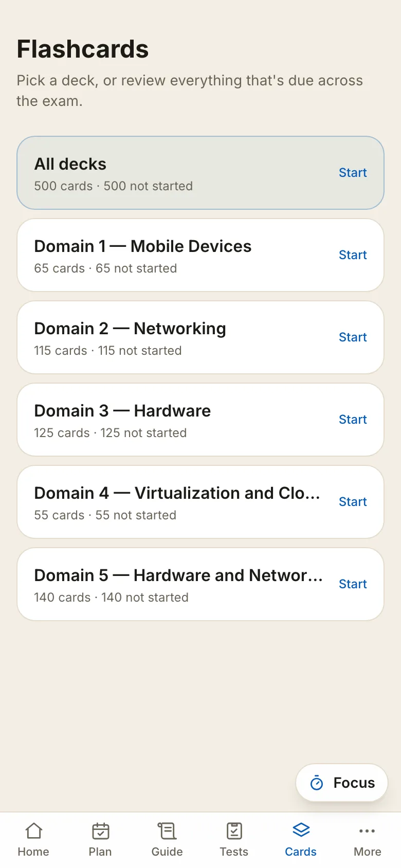Start the Domain 5 deck
The image size is (401, 868).
pos(353,584)
